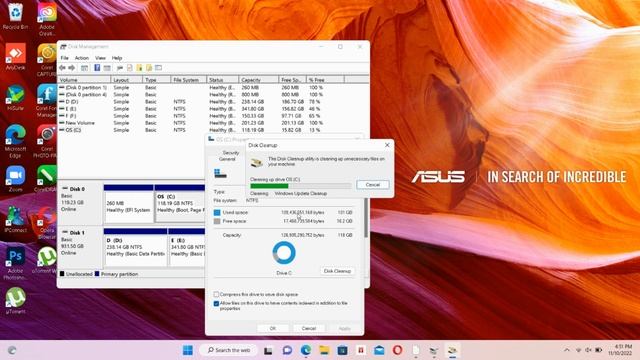
Task: Click the Search the web taskbar box
Action: point(229,350)
